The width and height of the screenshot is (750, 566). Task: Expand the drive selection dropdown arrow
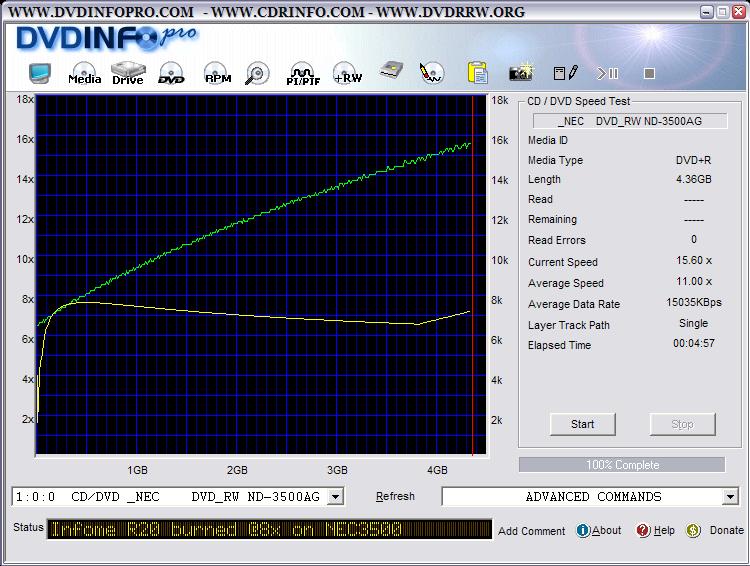[x=335, y=497]
